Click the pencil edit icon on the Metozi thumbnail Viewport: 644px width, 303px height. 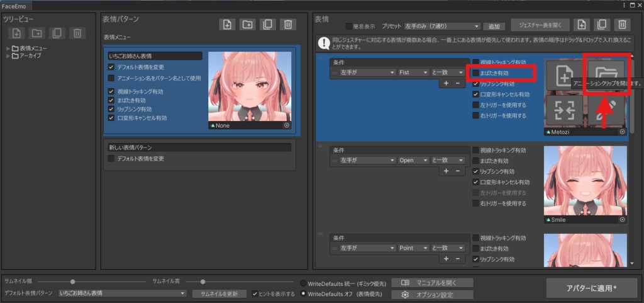(x=606, y=111)
